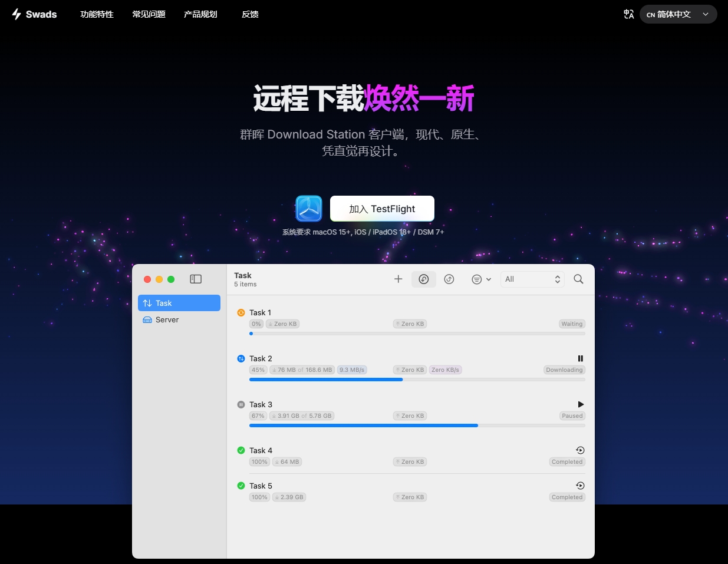Select Task in the sidebar
728x564 pixels.
179,303
